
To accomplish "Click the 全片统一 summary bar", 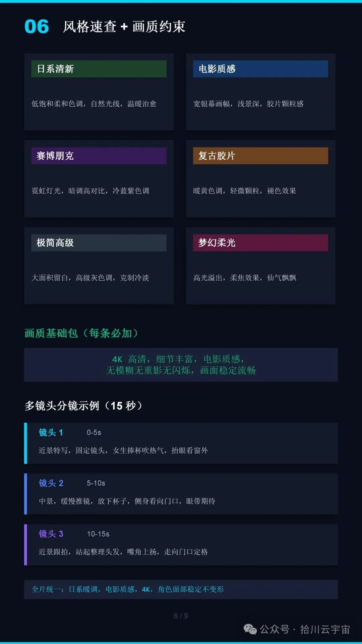I will point(181,589).
